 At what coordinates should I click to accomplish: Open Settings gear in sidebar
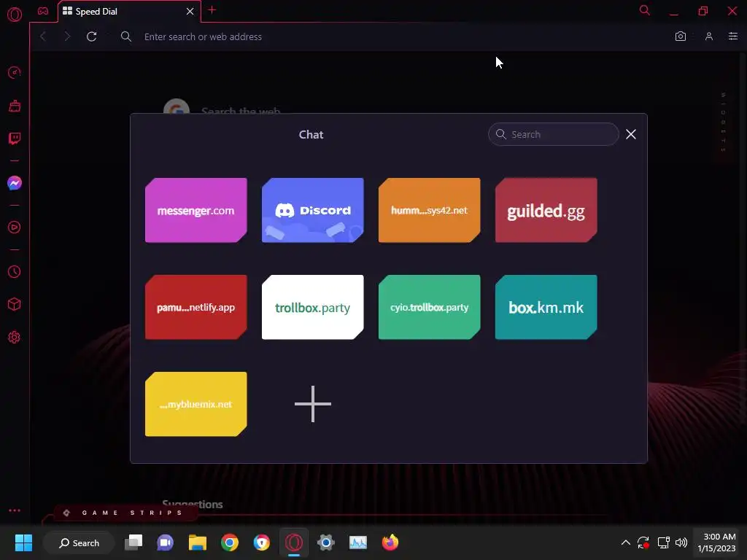tap(15, 337)
